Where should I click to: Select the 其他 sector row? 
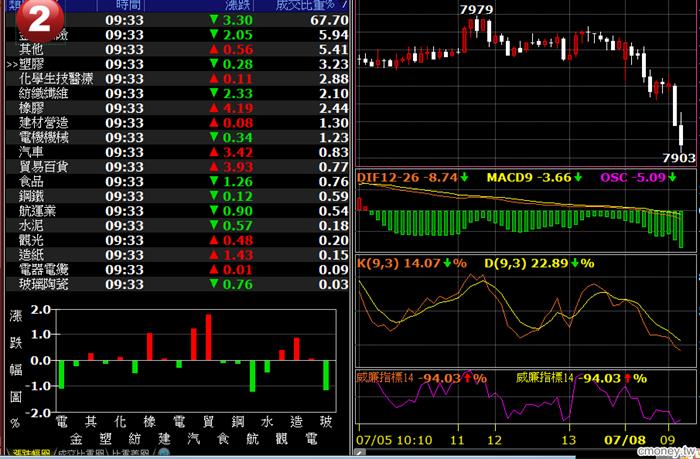click(177, 49)
